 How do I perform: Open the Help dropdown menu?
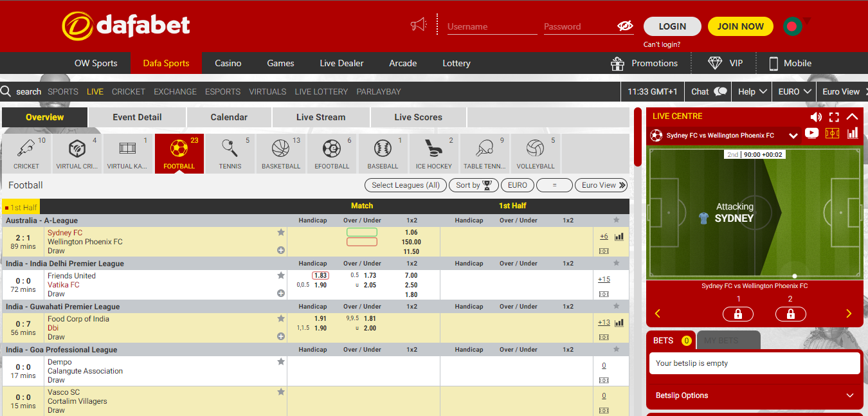(752, 91)
